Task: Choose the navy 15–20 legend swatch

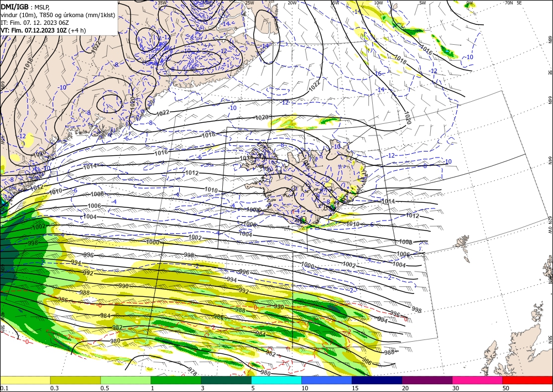Action: pos(377,380)
